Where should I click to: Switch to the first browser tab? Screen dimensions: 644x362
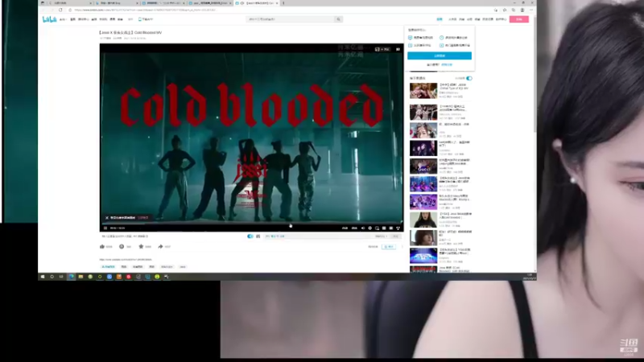(x=69, y=3)
